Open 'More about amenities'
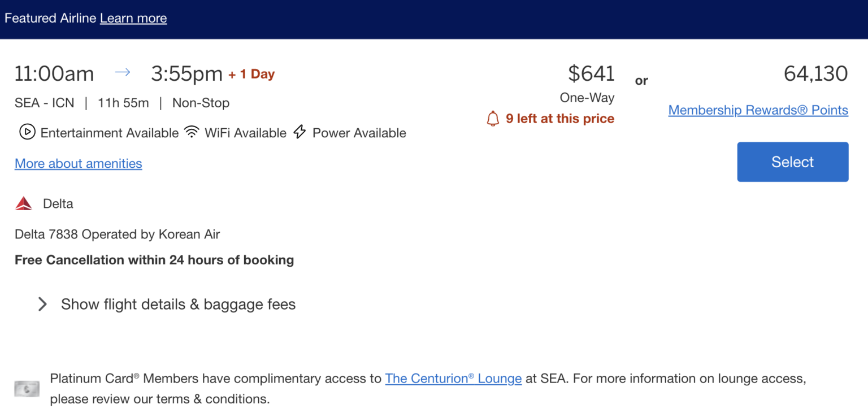Viewport: 868px width, 417px height. [x=78, y=163]
